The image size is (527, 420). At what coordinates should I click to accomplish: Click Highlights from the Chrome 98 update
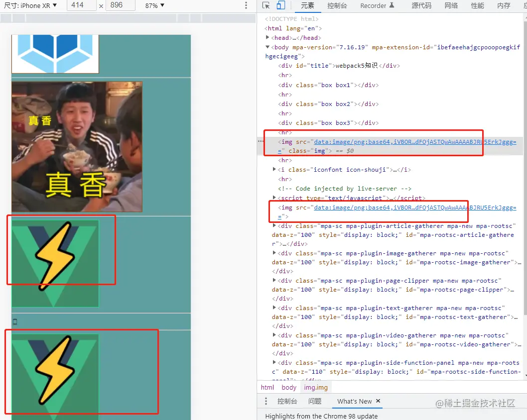321,416
